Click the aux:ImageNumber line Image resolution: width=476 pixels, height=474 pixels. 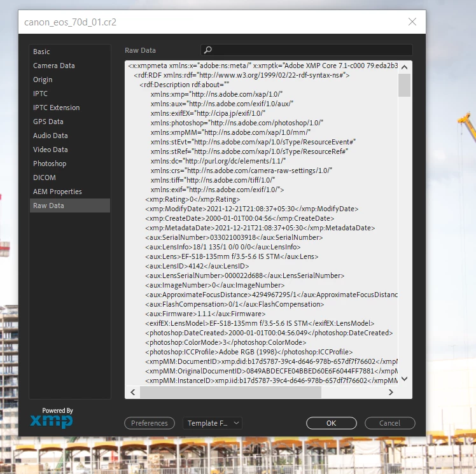click(215, 285)
